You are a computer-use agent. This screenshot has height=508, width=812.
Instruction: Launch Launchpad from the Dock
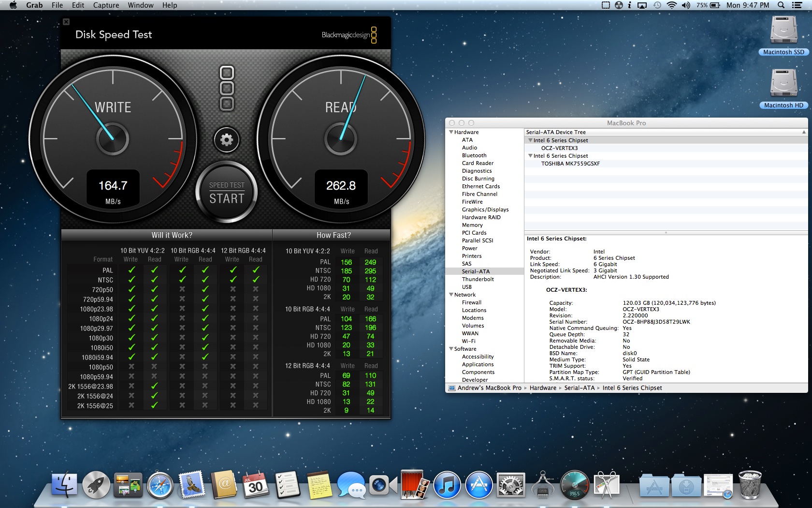[96, 485]
